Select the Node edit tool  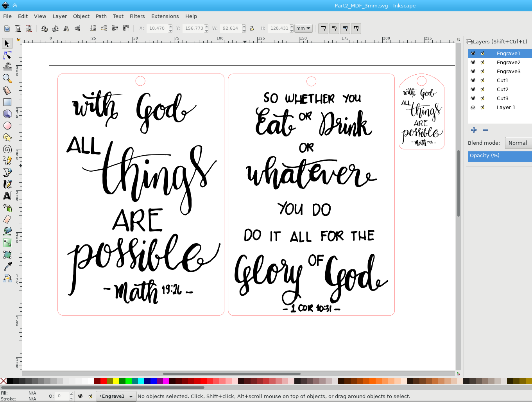(7, 55)
